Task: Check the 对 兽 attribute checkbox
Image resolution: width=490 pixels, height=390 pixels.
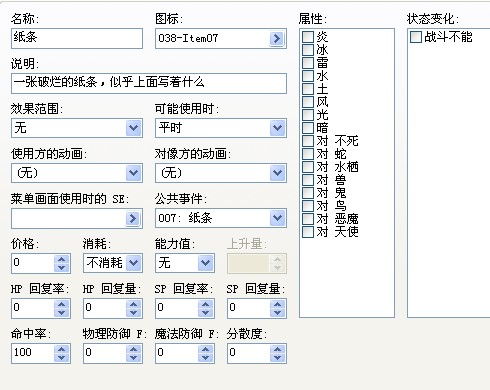Action: [308, 180]
